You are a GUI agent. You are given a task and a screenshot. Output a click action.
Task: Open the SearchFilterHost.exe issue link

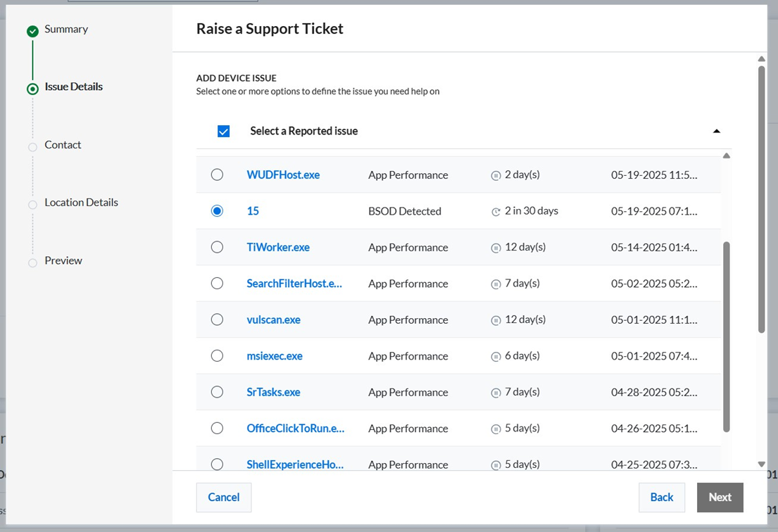(294, 284)
